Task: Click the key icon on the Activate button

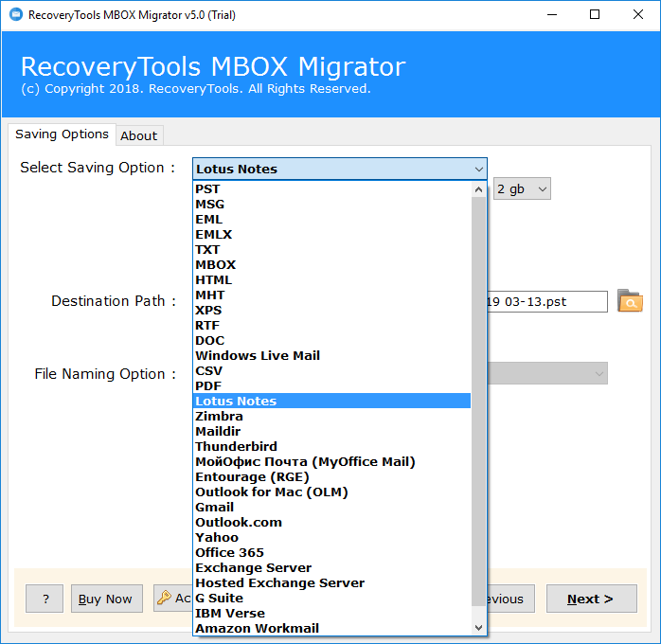Action: (x=164, y=598)
